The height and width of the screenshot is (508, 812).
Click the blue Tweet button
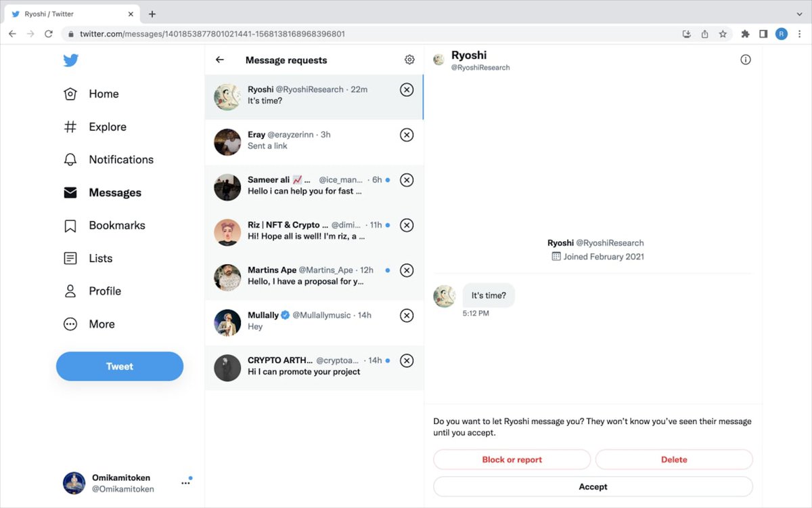tap(120, 366)
